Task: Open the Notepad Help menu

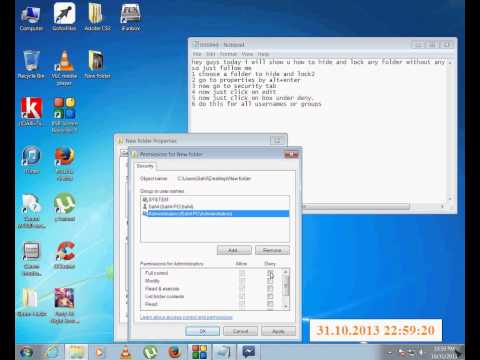Action: (263, 54)
